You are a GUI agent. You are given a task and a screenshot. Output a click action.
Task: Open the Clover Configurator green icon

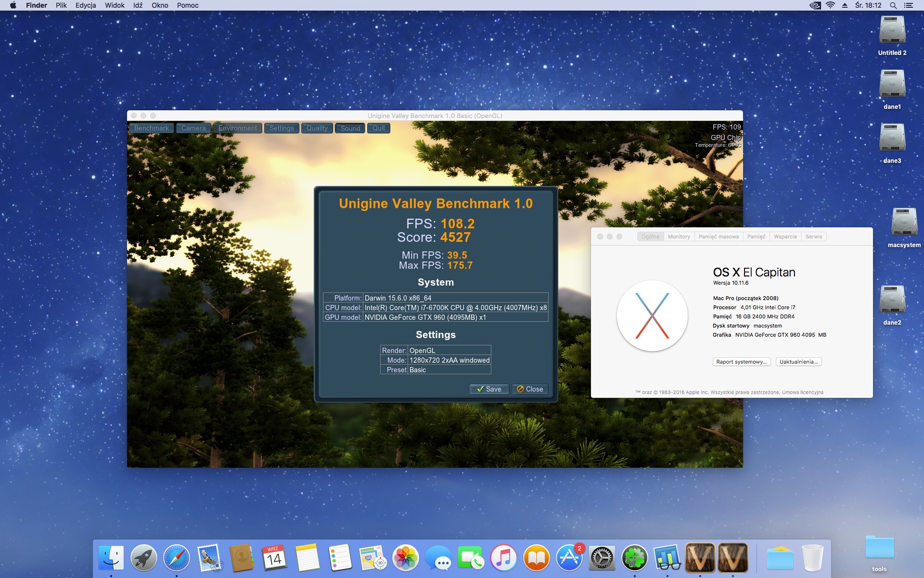point(634,558)
